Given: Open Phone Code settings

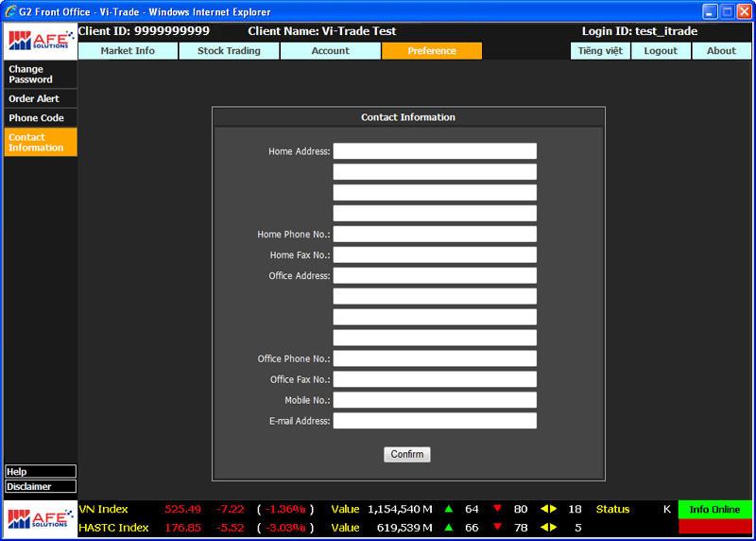Looking at the screenshot, I should [x=41, y=118].
